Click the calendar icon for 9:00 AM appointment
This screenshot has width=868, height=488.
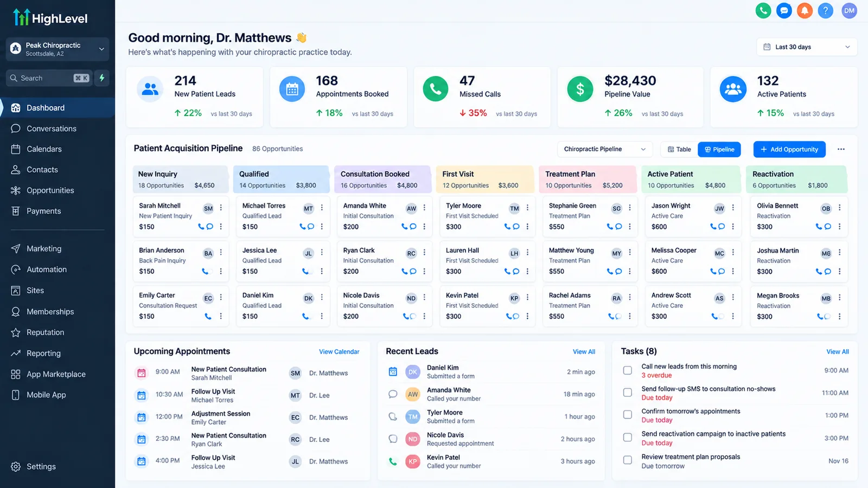[142, 373]
